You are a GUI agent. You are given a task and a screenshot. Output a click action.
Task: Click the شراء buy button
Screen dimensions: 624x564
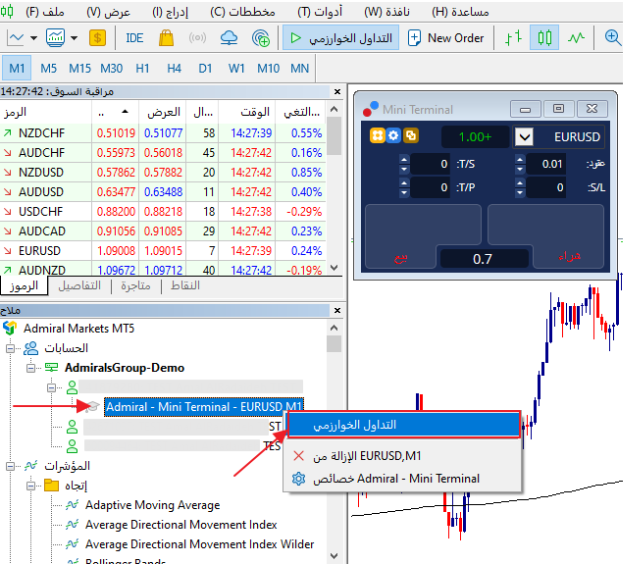click(569, 256)
